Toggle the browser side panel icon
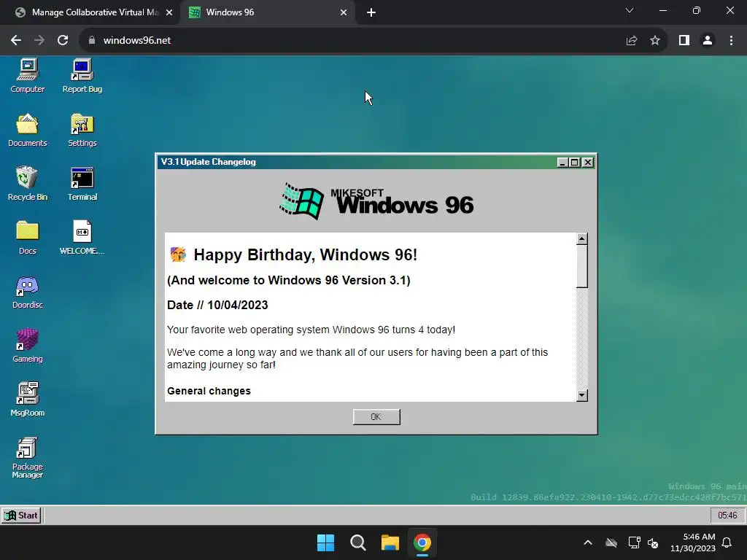Viewport: 747px width, 560px height. click(684, 41)
